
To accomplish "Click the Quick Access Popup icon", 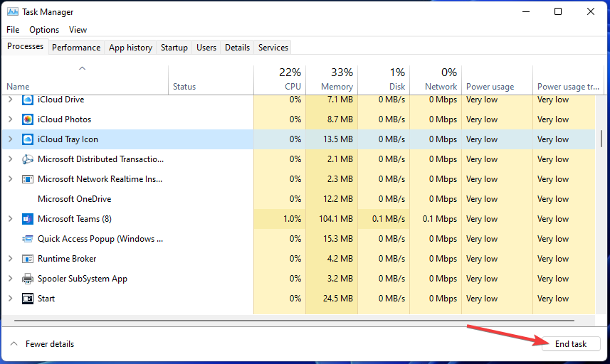I will [x=28, y=239].
